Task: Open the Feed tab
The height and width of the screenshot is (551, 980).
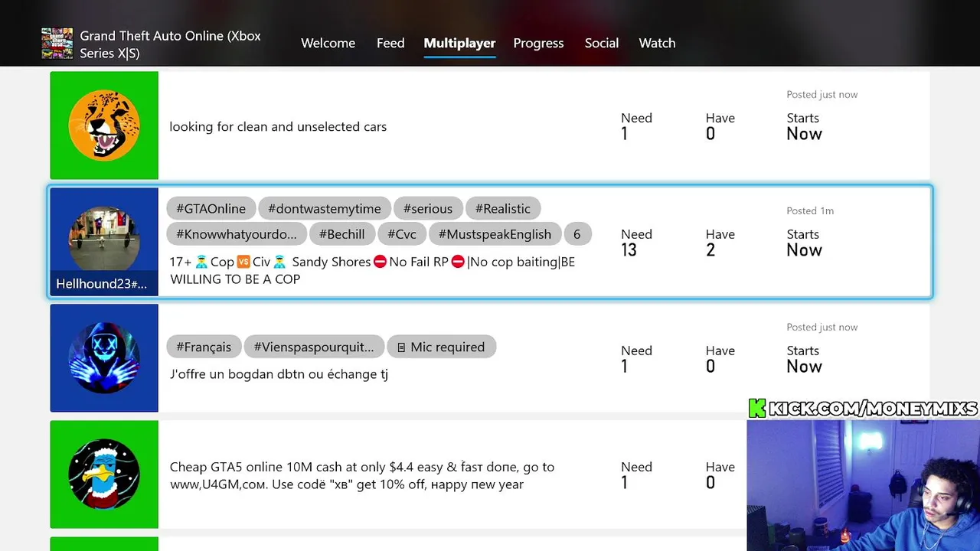Action: 390,43
